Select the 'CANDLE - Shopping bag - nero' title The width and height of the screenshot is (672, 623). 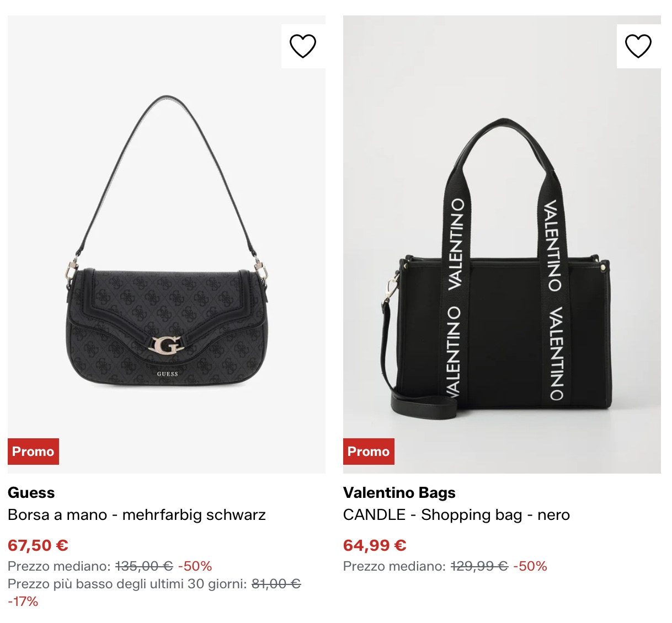coord(457,514)
